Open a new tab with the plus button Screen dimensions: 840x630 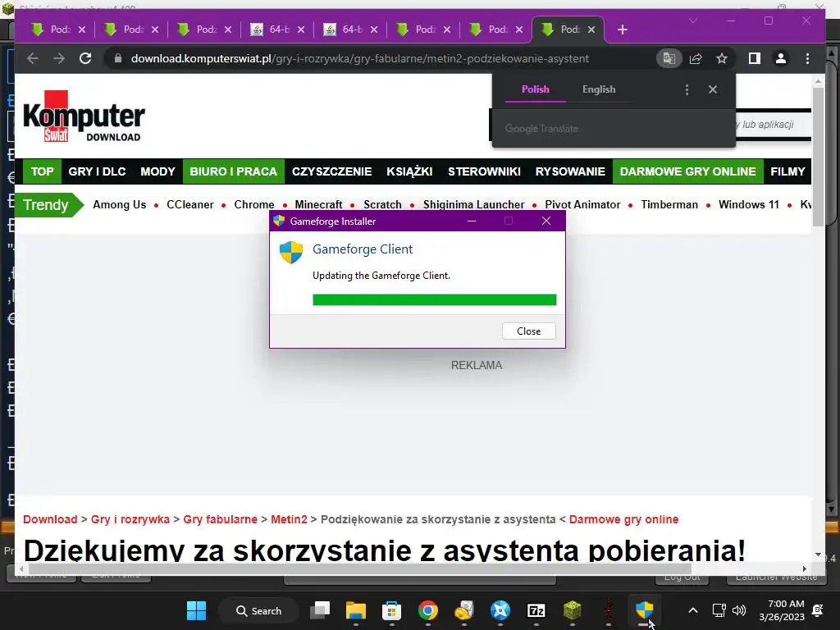click(x=622, y=30)
